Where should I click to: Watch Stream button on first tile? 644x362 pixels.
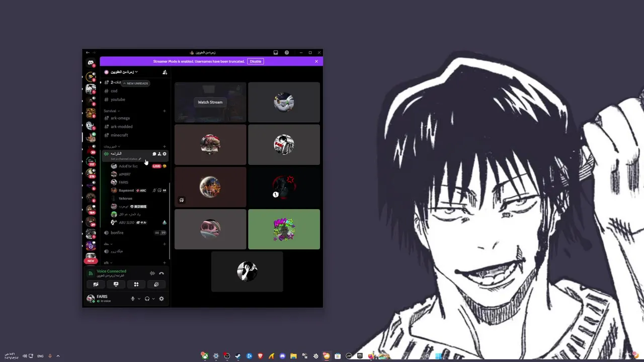[x=210, y=102]
